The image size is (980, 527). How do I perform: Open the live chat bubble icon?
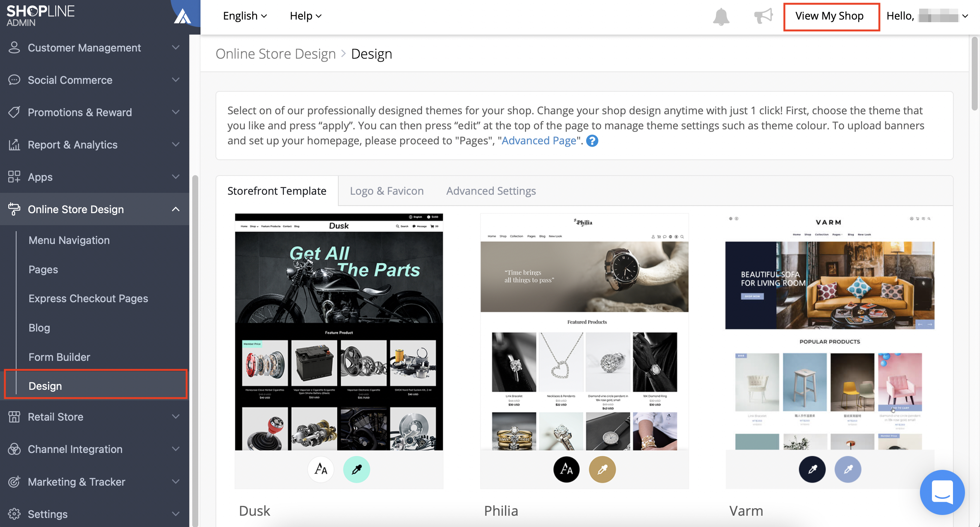coord(942,492)
